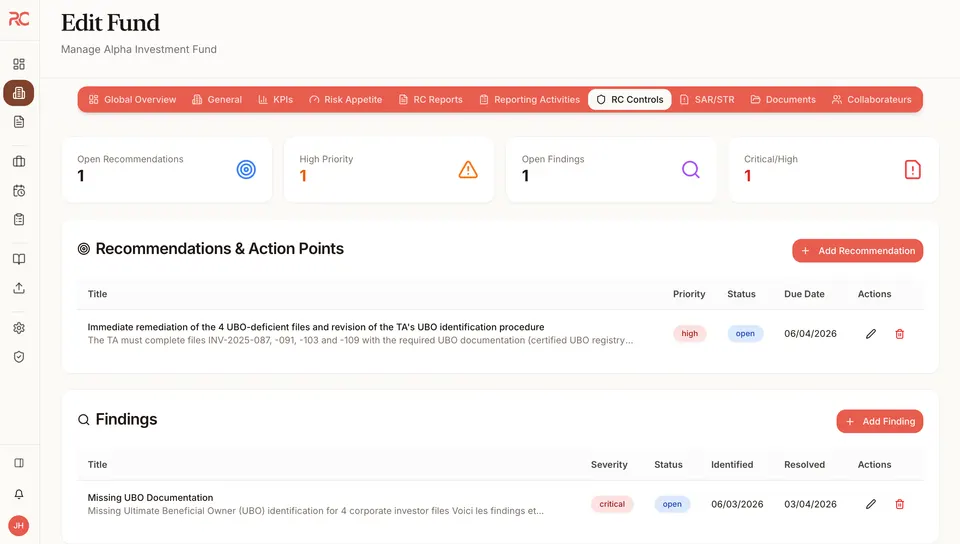The image size is (960, 544).
Task: Open the dashboard grid icon in sidebar
Action: (19, 64)
